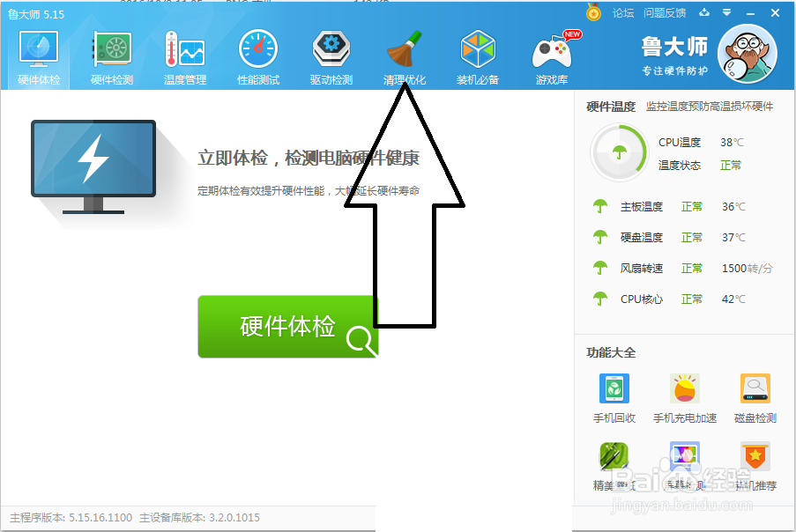796x532 pixels.
Task: Open 装机必备 essential software
Action: coord(477,53)
